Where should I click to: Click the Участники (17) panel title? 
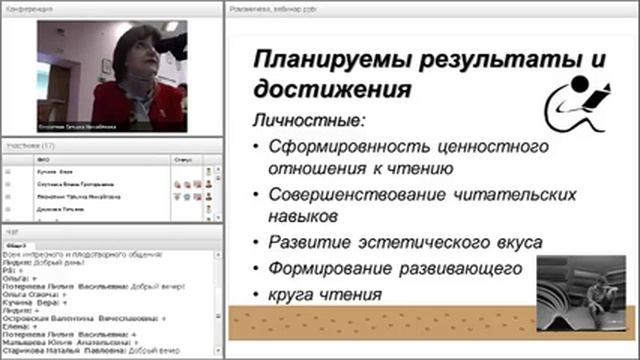[x=31, y=146]
